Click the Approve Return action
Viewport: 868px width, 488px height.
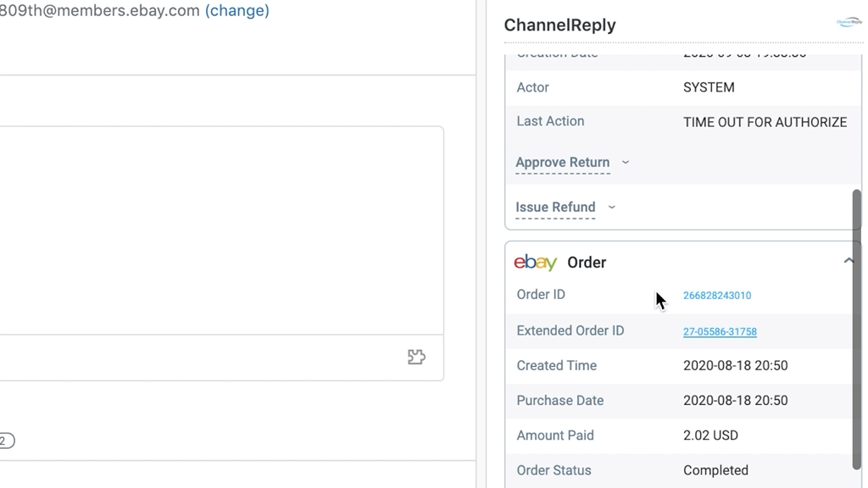[x=563, y=162]
